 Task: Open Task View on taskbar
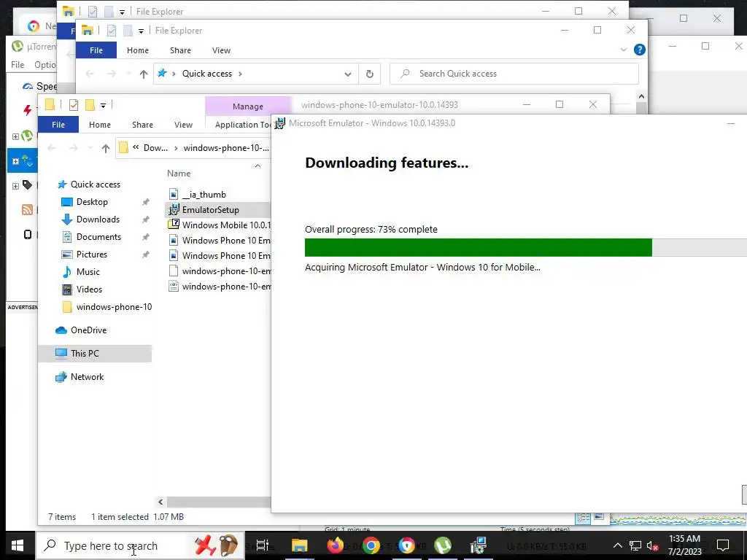[263, 545]
